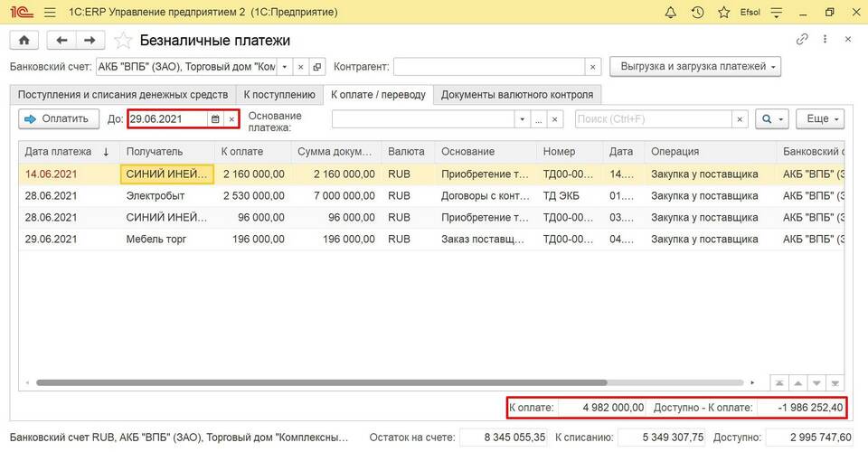This screenshot has width=868, height=452.
Task: Click the 4 982 000,00 К оплате total
Action: (x=602, y=408)
